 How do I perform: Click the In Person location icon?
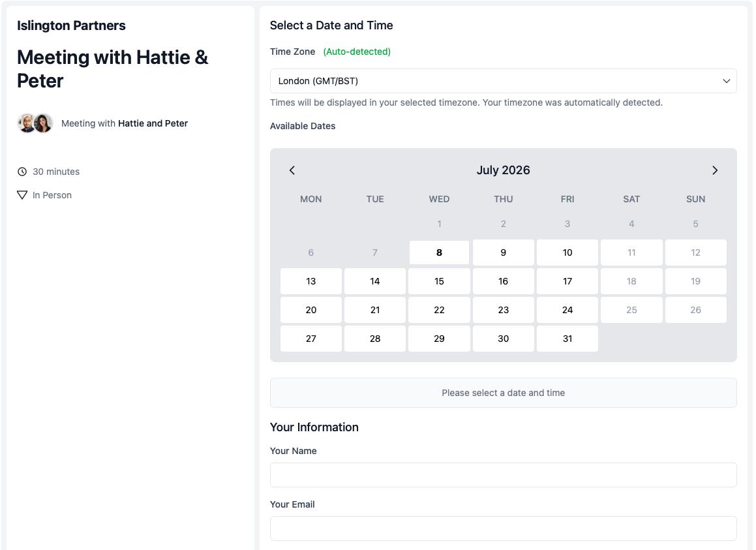point(22,195)
